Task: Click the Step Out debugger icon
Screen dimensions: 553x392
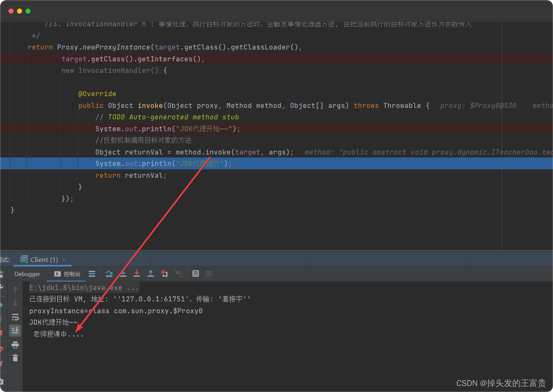Action: [151, 274]
